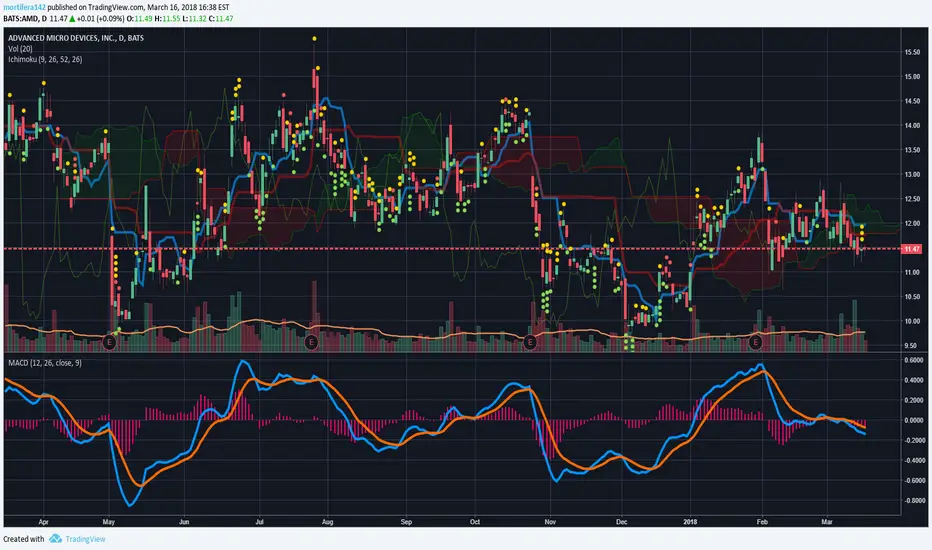Screen dimensions: 932x550
Task: Click the TradingView cloud logo icon
Action: 55,539
